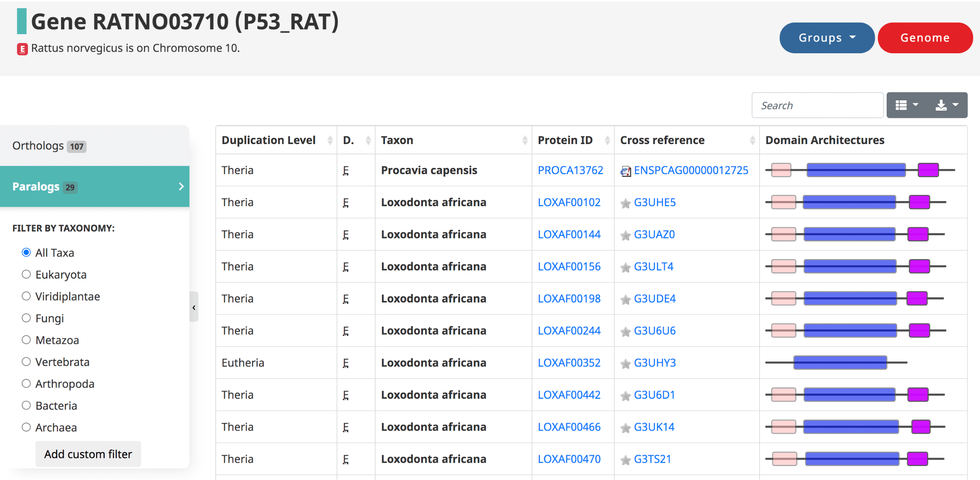Screen dimensions: 980x480
Task: Expand the Paralogs tab chevron
Action: (181, 186)
